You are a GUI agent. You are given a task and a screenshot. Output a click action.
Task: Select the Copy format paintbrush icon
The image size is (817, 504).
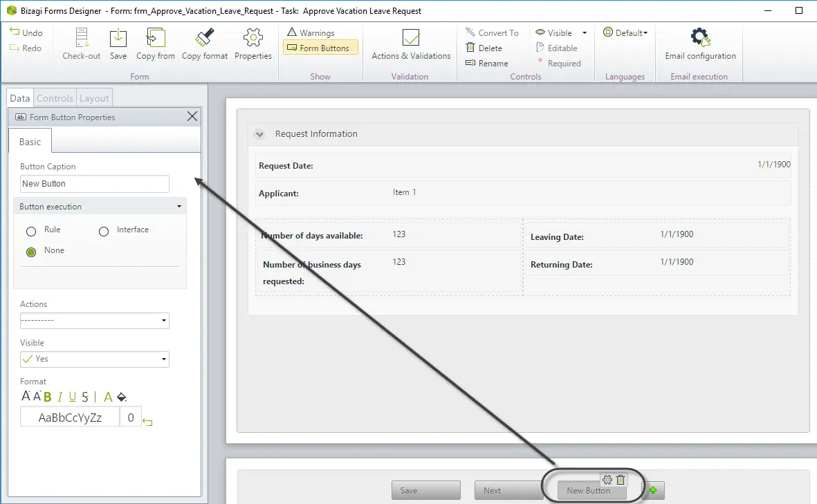pyautogui.click(x=205, y=38)
